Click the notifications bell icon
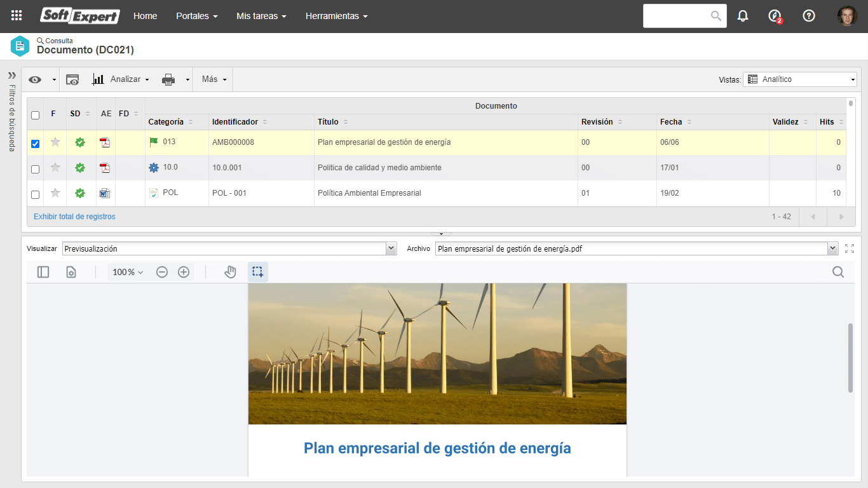Image resolution: width=868 pixels, height=488 pixels. coord(743,16)
